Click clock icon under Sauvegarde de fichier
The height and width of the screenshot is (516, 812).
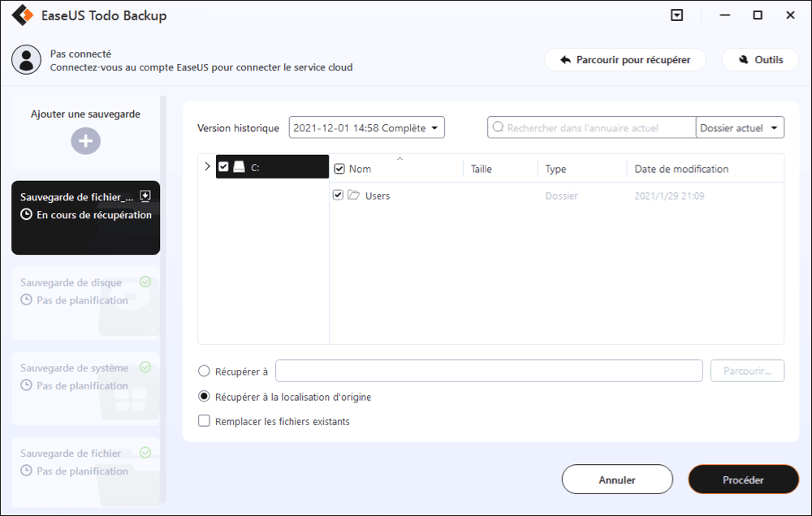point(27,471)
